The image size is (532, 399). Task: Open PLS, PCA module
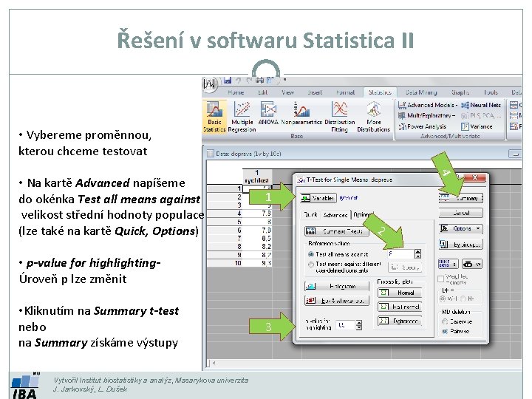(x=481, y=116)
